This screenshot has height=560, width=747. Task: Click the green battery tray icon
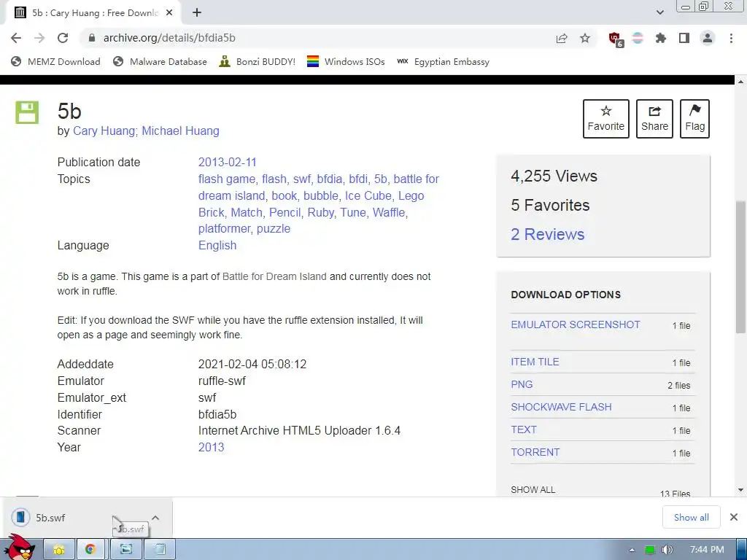(x=649, y=550)
